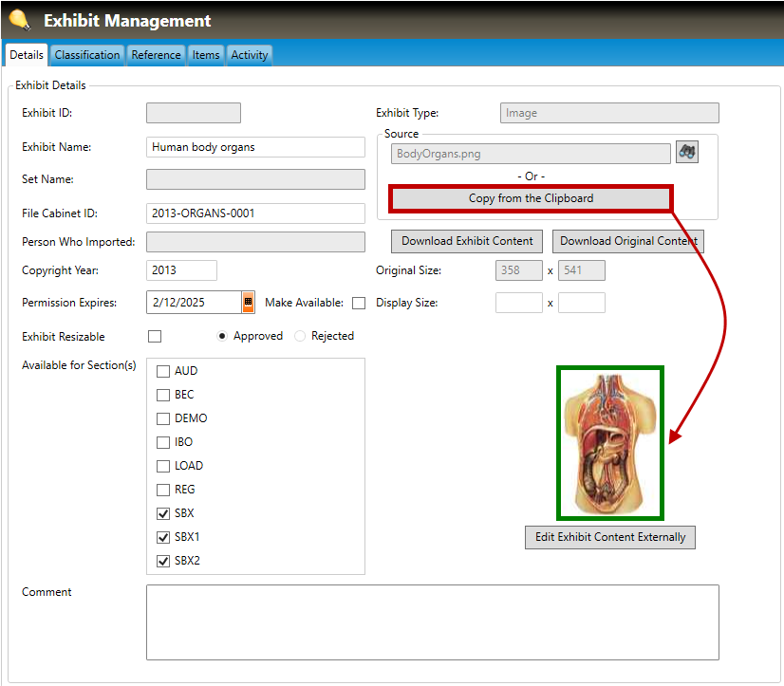Image resolution: width=784 pixels, height=686 pixels.
Task: Check the AUD section checkbox
Action: coord(163,371)
